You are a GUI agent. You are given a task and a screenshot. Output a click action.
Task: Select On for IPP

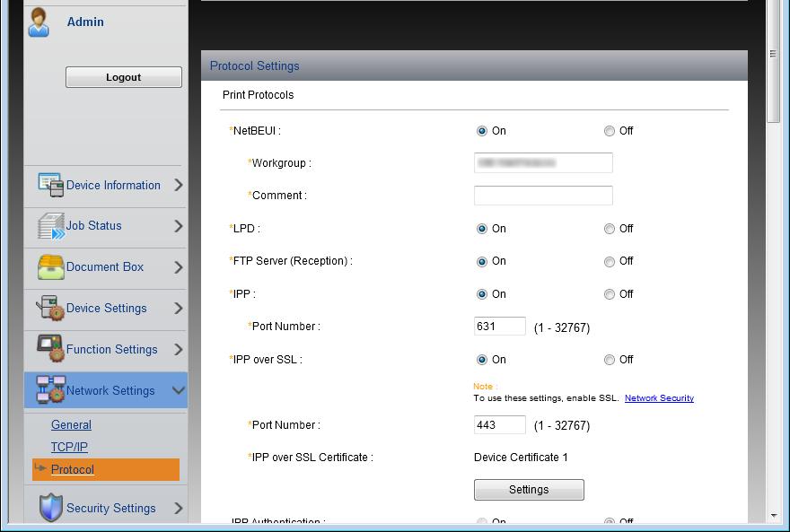(x=482, y=294)
